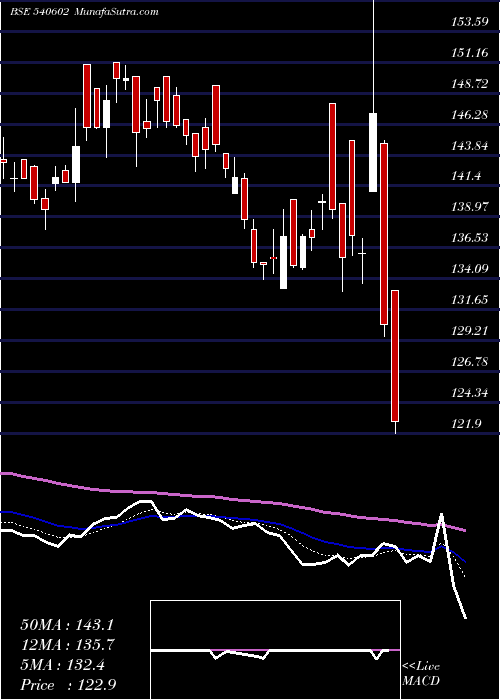Click the 129.21 price axis label
The image size is (500, 700).
coord(470,331)
